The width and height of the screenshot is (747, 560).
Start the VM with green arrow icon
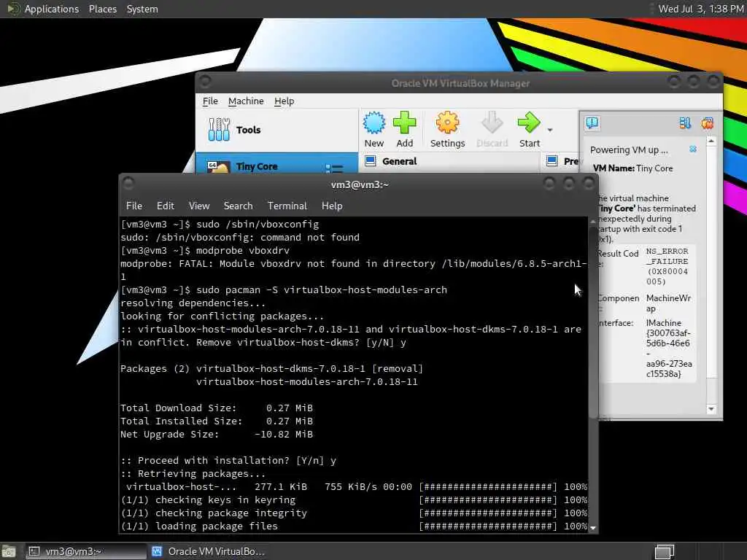point(529,122)
